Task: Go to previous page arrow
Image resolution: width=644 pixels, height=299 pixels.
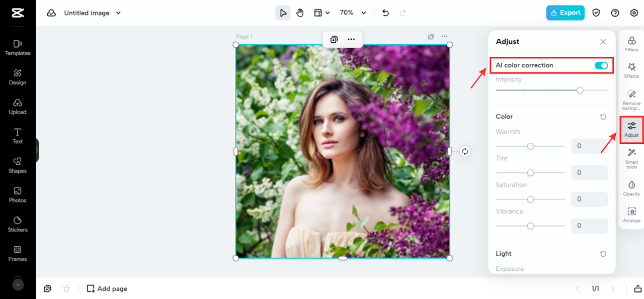Action: point(578,288)
